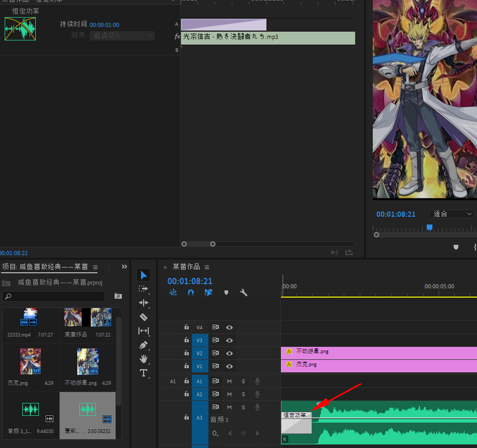Image resolution: width=477 pixels, height=448 pixels.
Task: Hide V4 track output eye
Action: [x=229, y=328]
